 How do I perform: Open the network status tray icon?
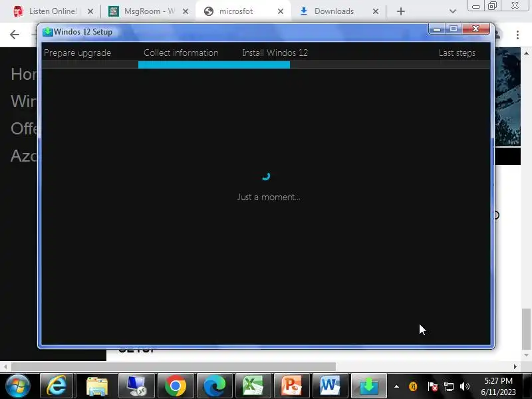pos(448,386)
